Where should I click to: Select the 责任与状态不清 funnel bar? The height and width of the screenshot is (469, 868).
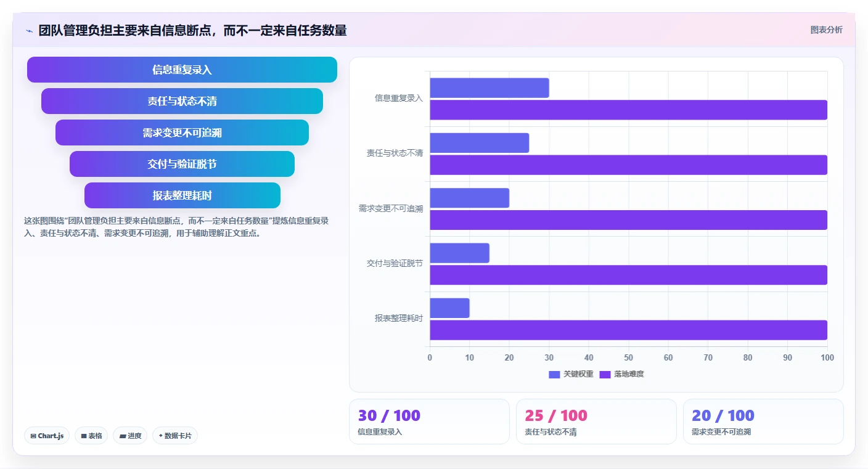click(x=182, y=101)
